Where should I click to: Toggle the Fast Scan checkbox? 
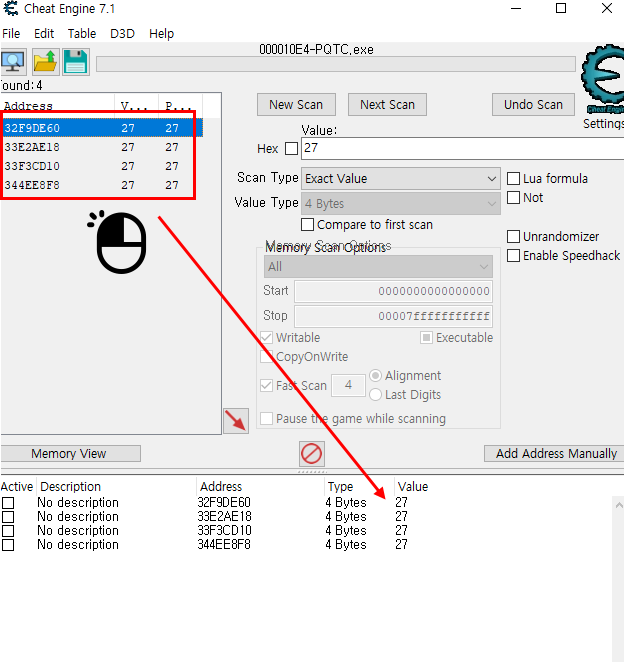point(266,385)
